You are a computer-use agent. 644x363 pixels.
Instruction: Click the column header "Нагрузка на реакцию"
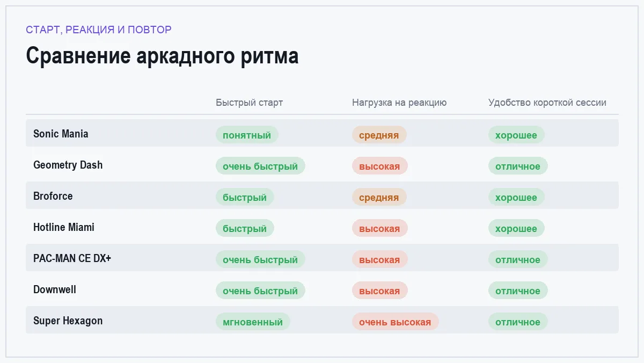click(x=399, y=103)
